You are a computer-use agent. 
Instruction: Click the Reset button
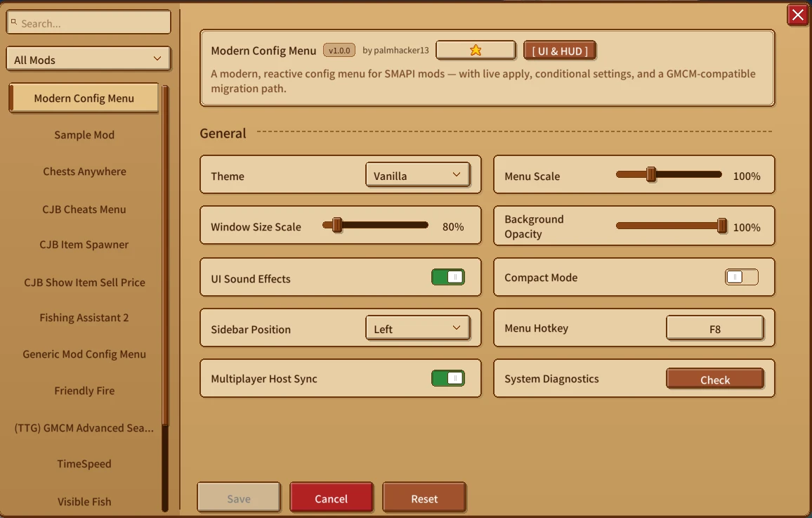pyautogui.click(x=425, y=498)
